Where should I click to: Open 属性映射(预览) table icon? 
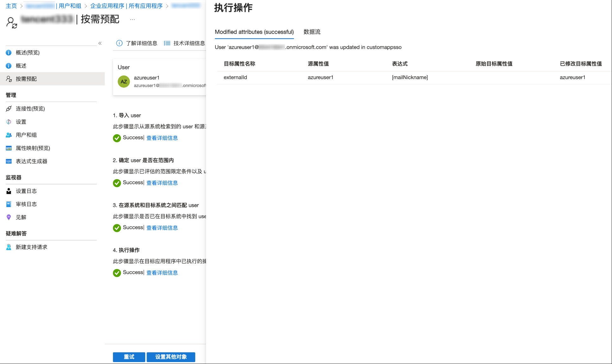(x=9, y=148)
